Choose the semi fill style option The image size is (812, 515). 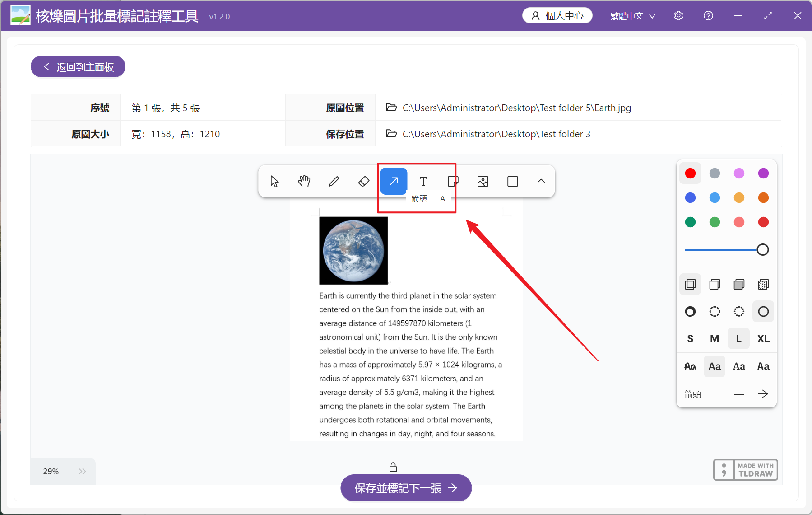tap(715, 284)
